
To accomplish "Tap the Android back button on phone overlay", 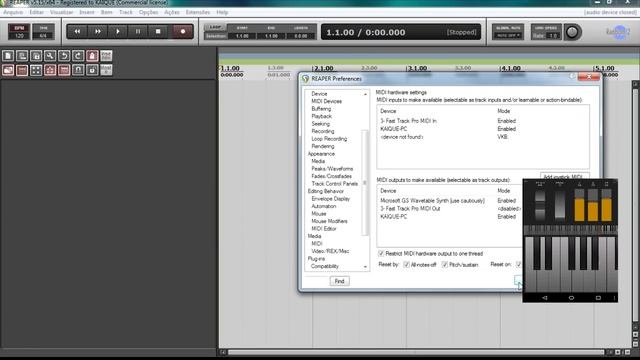I will (x=544, y=298).
